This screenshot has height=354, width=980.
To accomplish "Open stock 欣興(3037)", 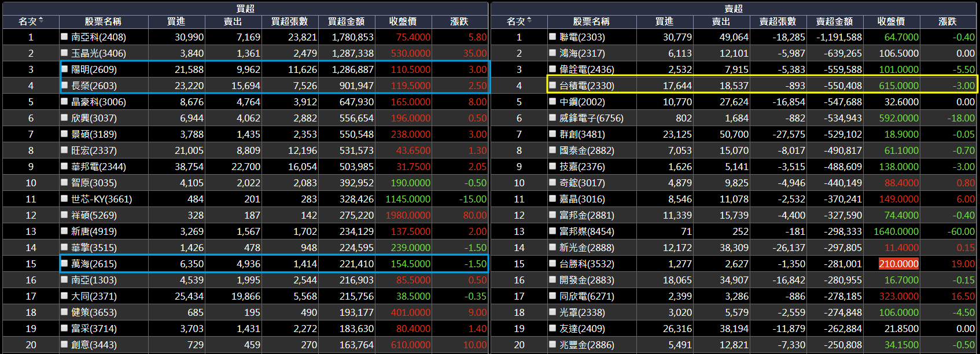I will (94, 118).
